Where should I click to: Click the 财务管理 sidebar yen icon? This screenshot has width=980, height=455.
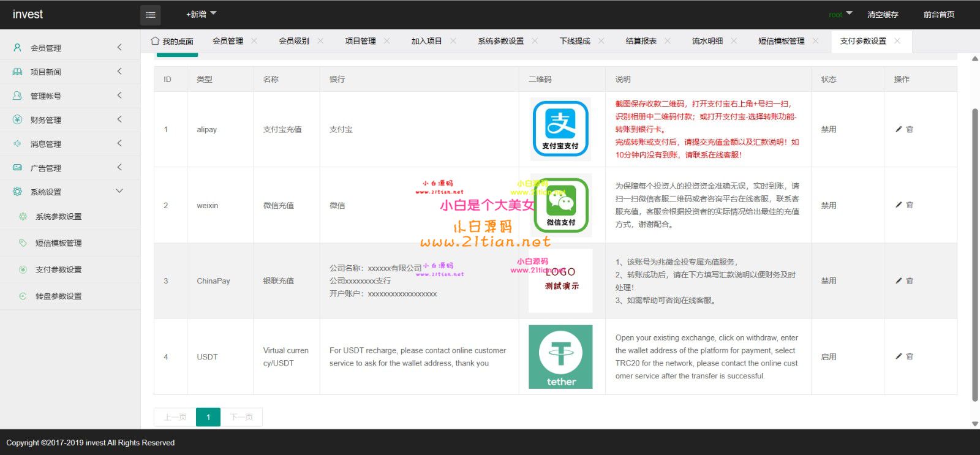[17, 119]
